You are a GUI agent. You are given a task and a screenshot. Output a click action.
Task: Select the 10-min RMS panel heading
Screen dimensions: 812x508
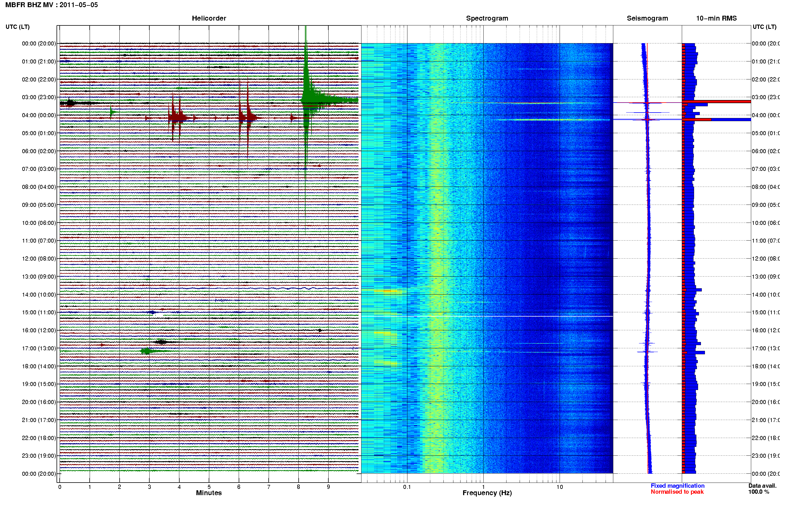(716, 18)
